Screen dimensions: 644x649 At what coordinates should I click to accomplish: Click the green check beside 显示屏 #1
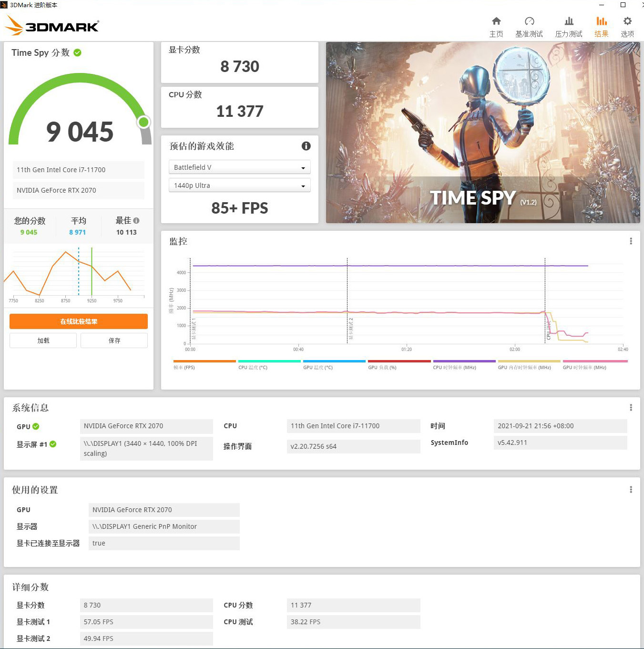point(53,444)
